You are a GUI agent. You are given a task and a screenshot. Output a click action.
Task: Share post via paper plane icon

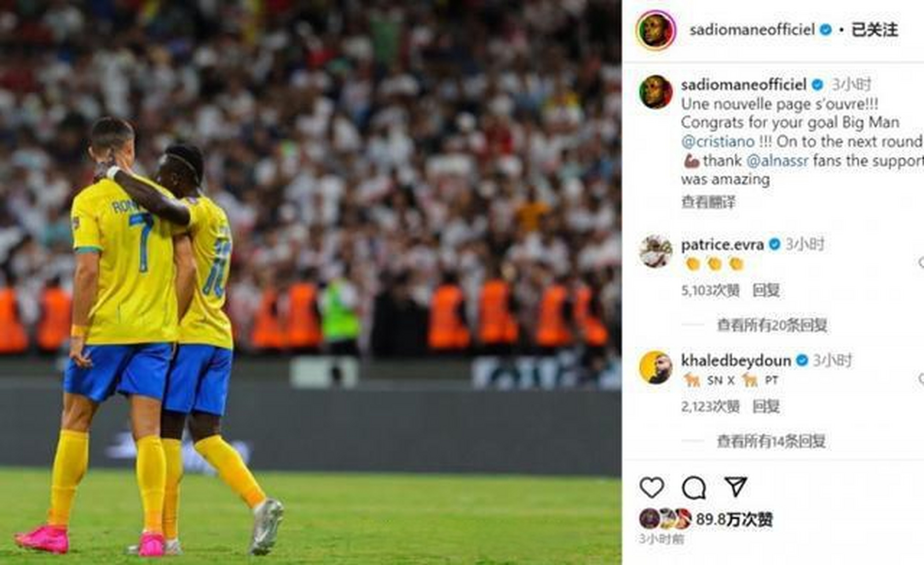[x=735, y=486]
